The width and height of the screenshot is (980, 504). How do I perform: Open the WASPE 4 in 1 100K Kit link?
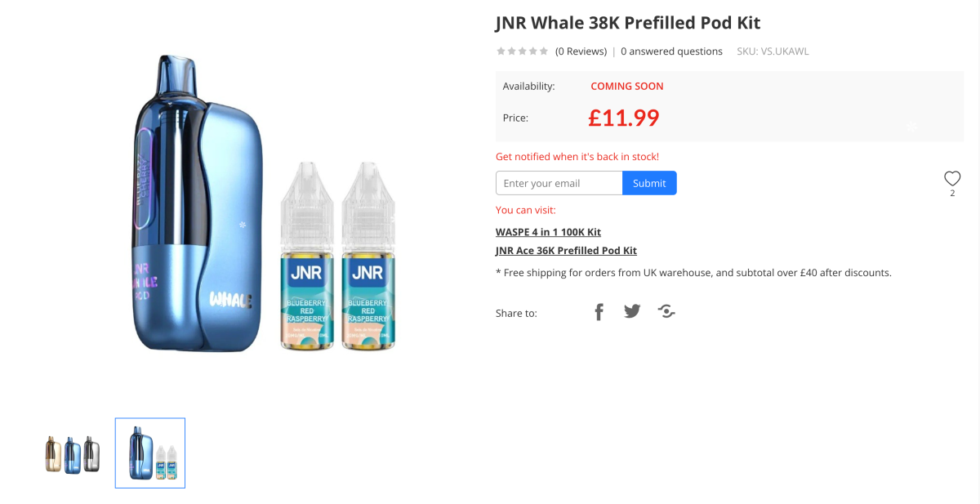pos(548,232)
